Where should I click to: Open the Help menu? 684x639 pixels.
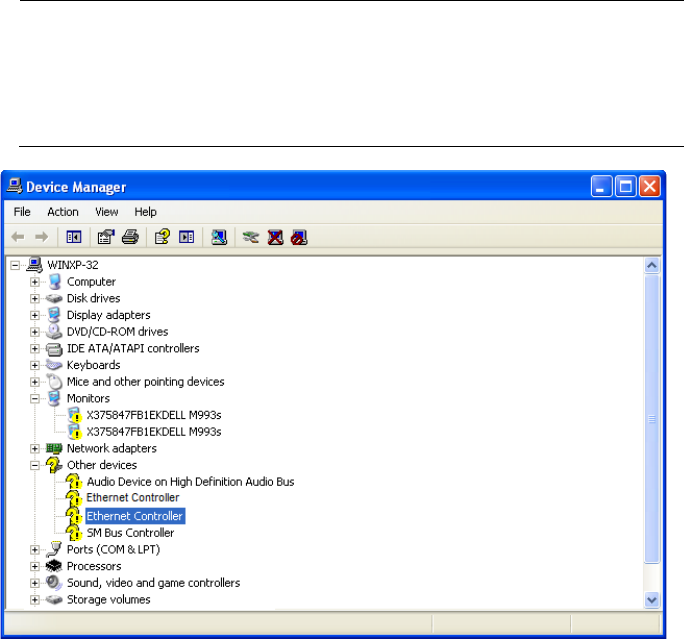pyautogui.click(x=145, y=212)
